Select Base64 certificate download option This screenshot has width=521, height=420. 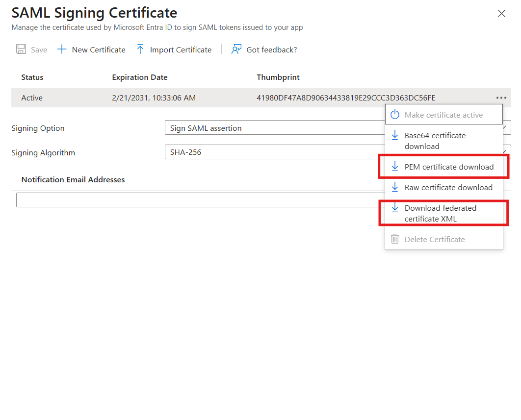(x=436, y=141)
